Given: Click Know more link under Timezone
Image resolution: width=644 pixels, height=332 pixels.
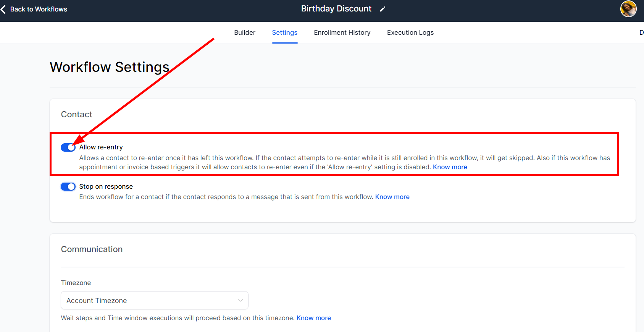Looking at the screenshot, I should (x=313, y=318).
